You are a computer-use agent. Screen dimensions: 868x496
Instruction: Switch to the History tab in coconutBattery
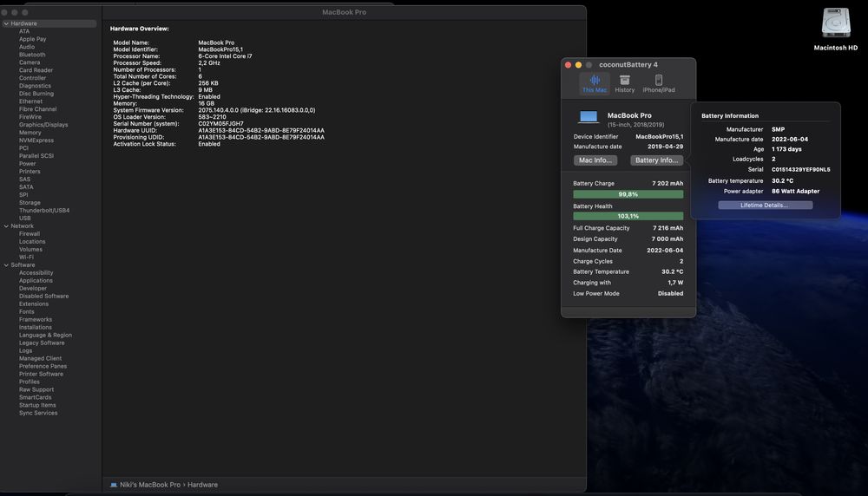coord(624,83)
